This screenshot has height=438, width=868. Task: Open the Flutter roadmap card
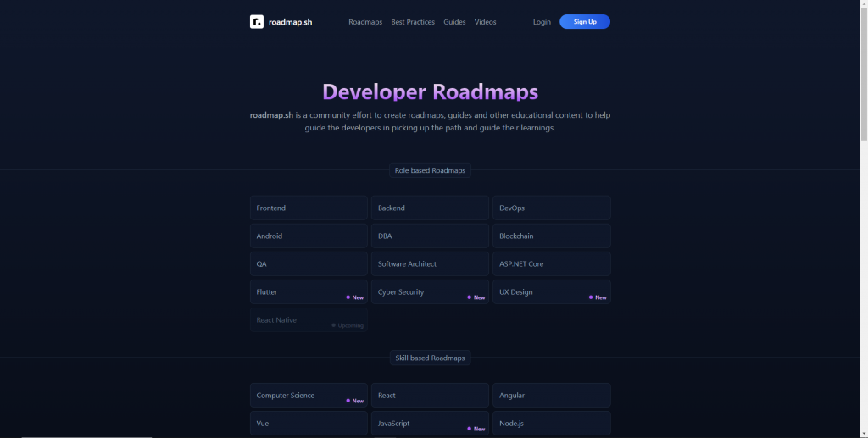[x=309, y=292]
